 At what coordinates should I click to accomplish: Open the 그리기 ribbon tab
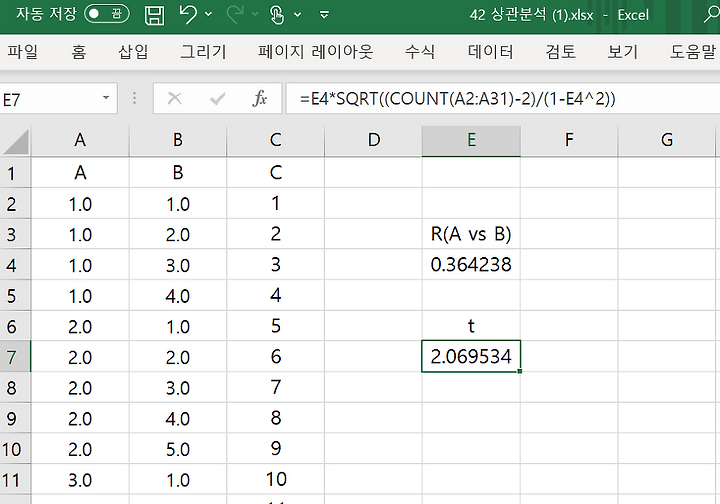click(x=203, y=51)
